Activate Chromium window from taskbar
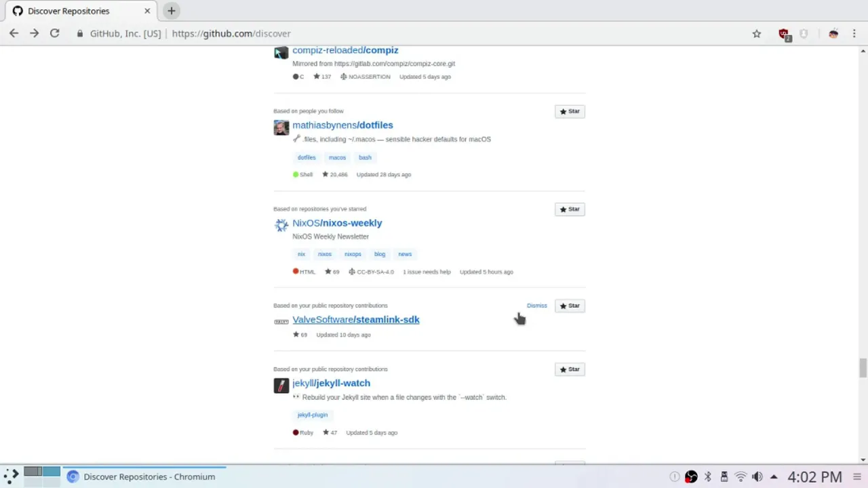The width and height of the screenshot is (868, 488). 144,476
